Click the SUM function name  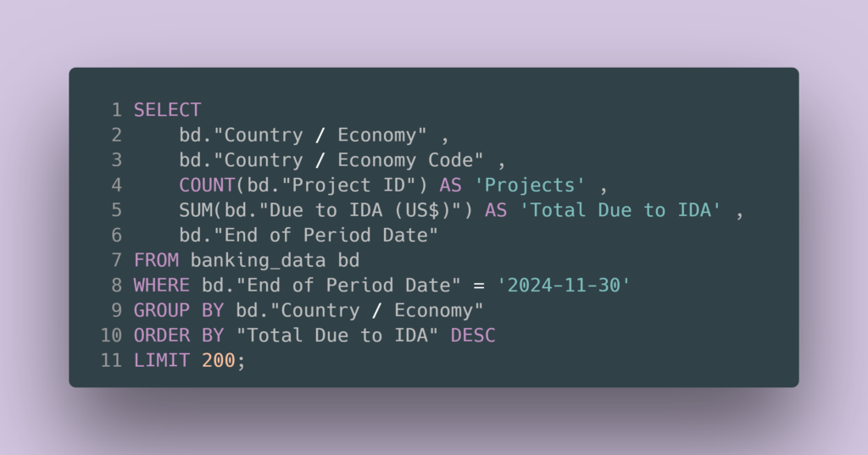point(196,210)
